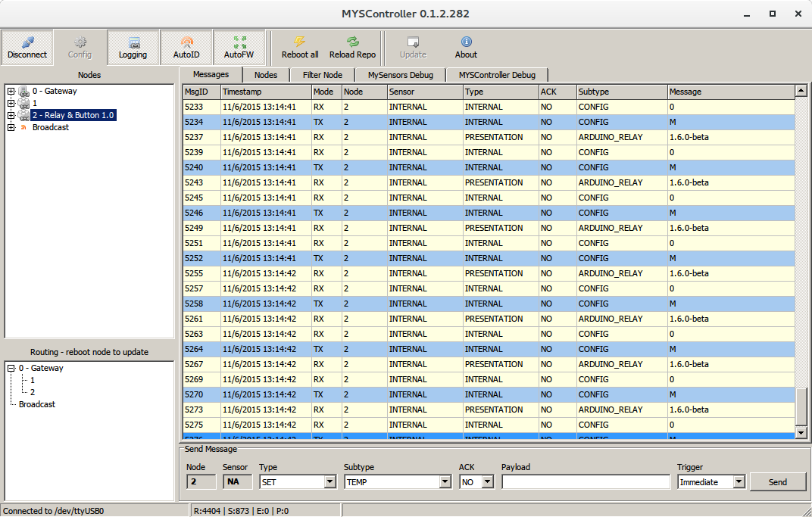
Task: Click the messages scrollbar up arrow
Action: [x=801, y=91]
